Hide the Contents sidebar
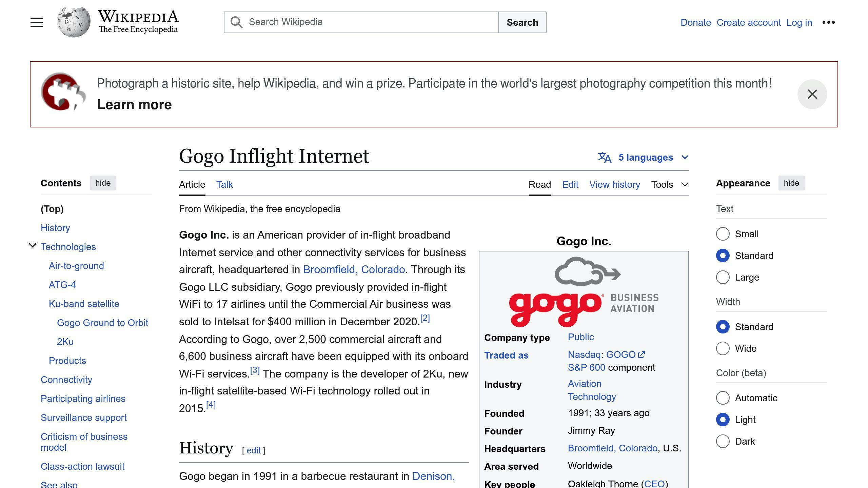Screen dimensions: 868x488 pos(103,183)
